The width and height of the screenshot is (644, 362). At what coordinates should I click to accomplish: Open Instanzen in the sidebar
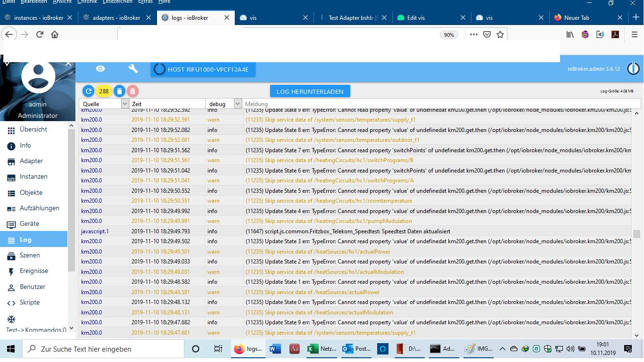pyautogui.click(x=34, y=177)
